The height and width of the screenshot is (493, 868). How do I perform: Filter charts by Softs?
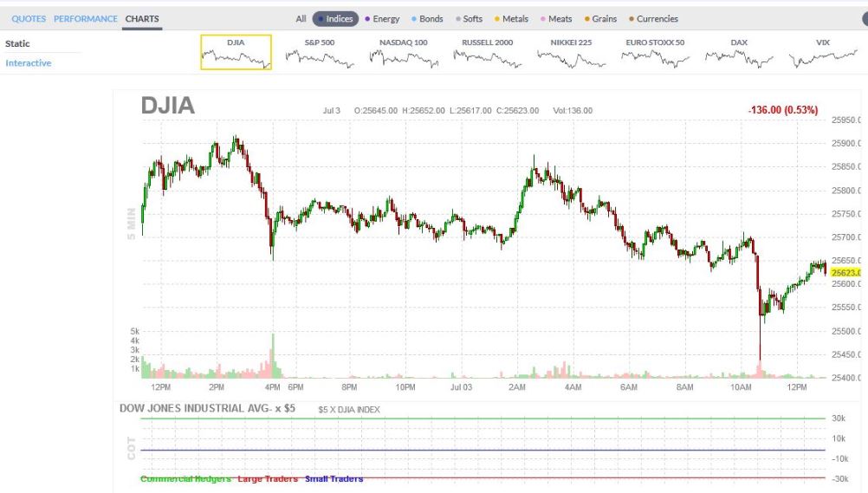point(469,19)
